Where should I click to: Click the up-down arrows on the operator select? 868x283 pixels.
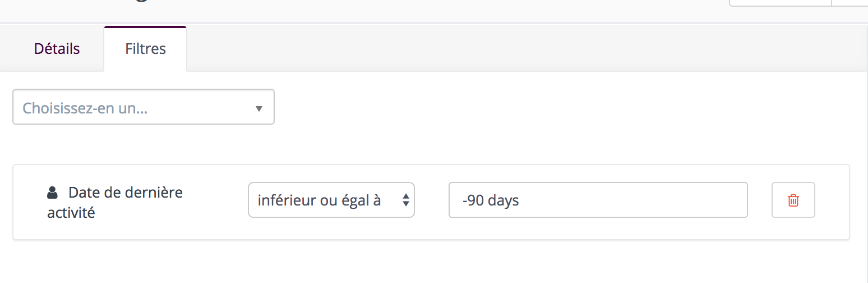tap(406, 200)
